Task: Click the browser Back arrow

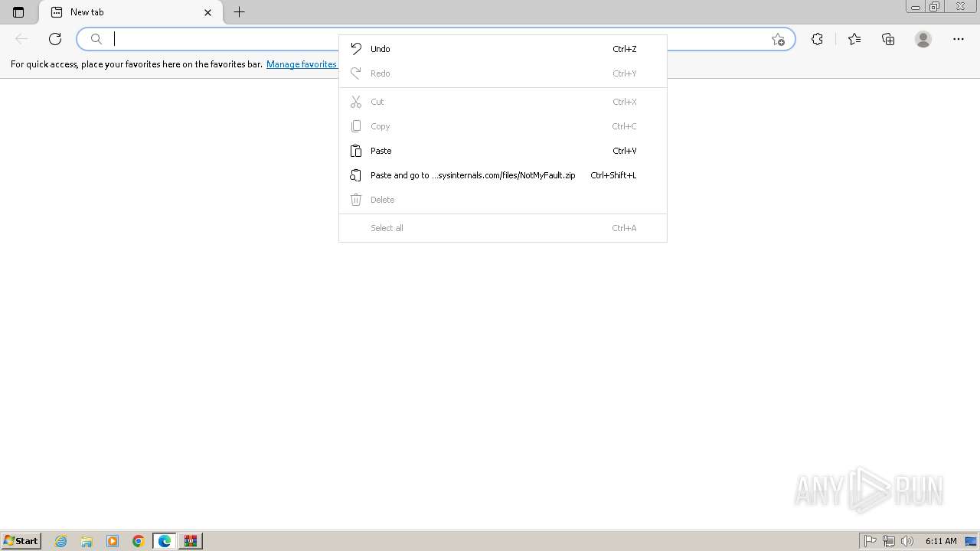Action: [x=21, y=39]
